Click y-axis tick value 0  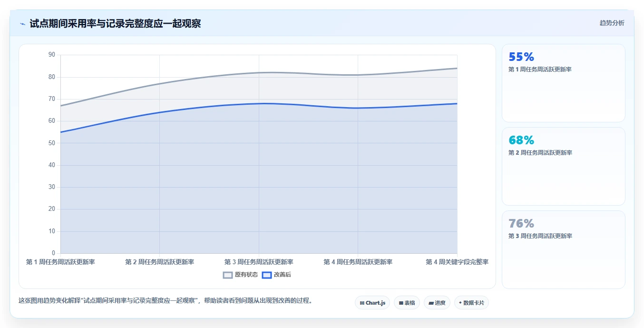[x=53, y=253]
